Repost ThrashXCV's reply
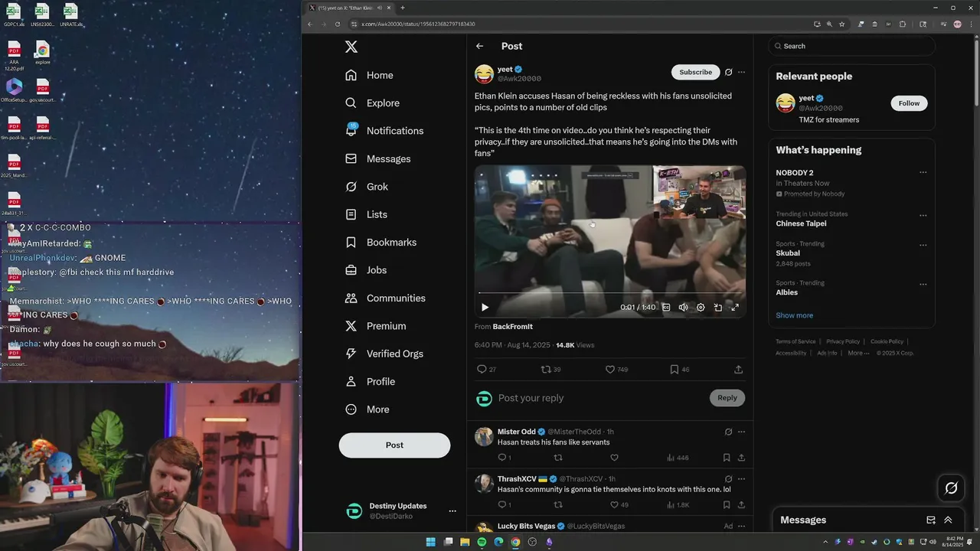This screenshot has height=551, width=980. tap(557, 505)
